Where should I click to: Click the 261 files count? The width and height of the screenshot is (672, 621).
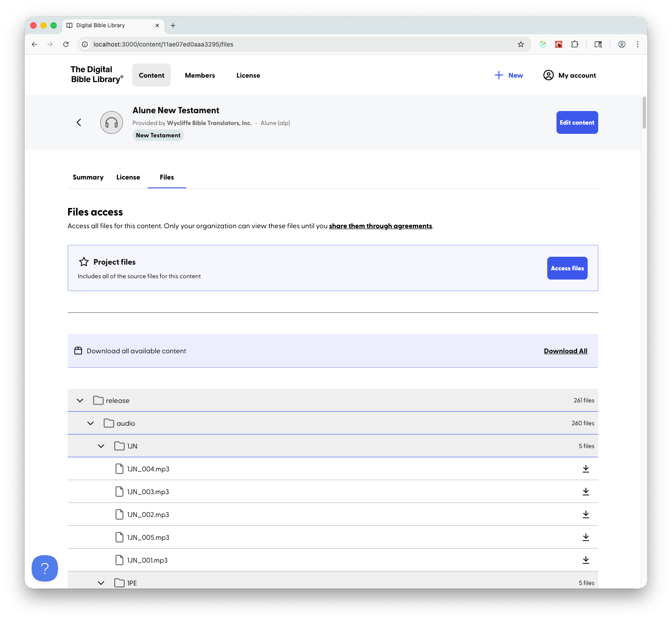(x=584, y=400)
